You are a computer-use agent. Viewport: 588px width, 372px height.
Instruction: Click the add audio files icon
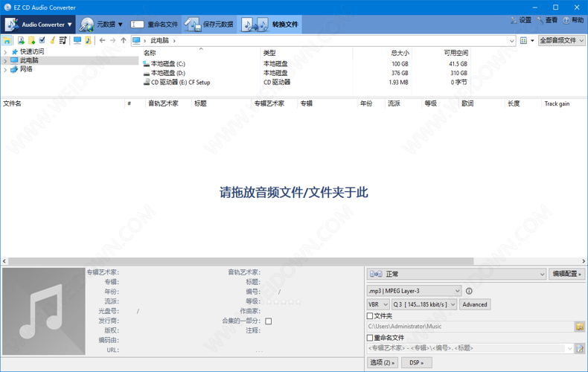(x=21, y=40)
